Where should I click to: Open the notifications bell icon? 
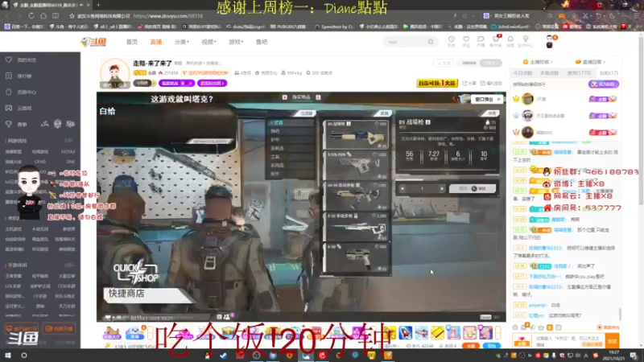click(x=510, y=41)
